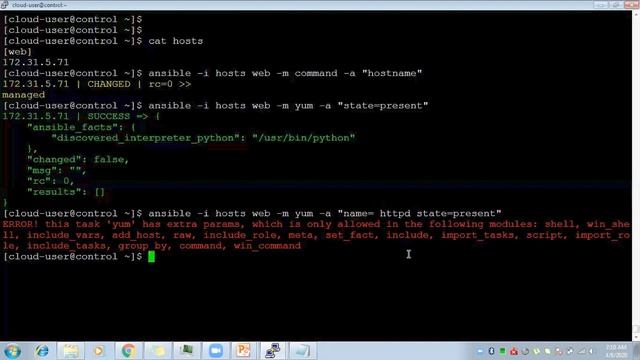Click the 'discovered_interpreter_python' line
Image resolution: width=640 pixels, height=360 pixels.
(203, 138)
